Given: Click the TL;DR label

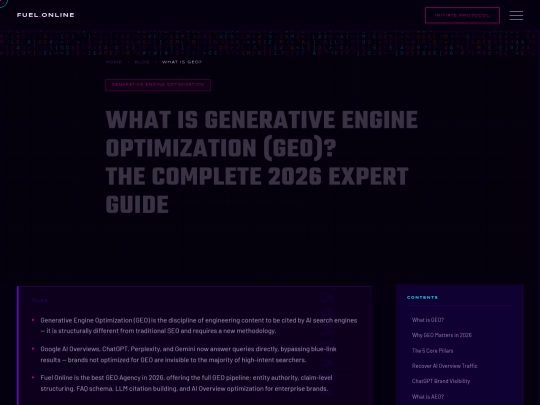Looking at the screenshot, I should coord(40,301).
